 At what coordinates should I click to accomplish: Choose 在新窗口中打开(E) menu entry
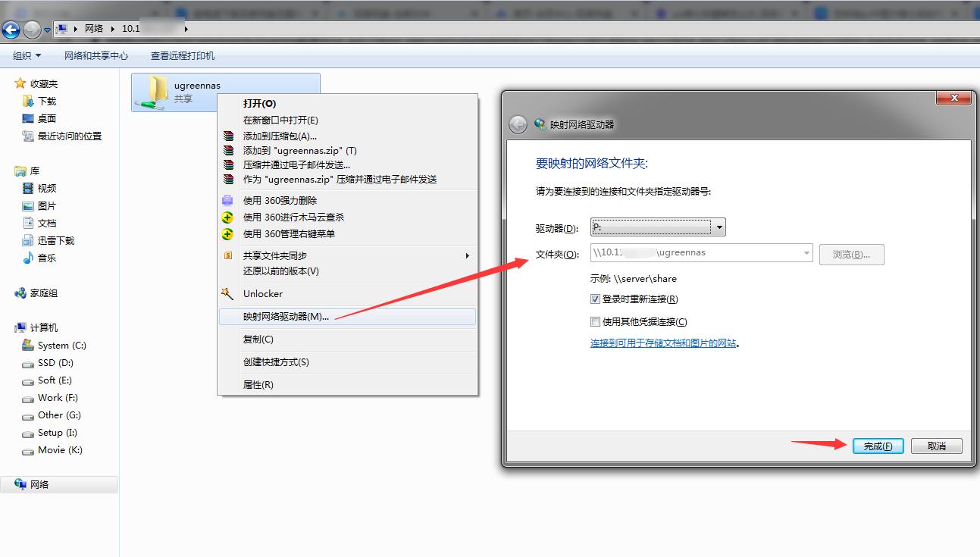[348, 120]
